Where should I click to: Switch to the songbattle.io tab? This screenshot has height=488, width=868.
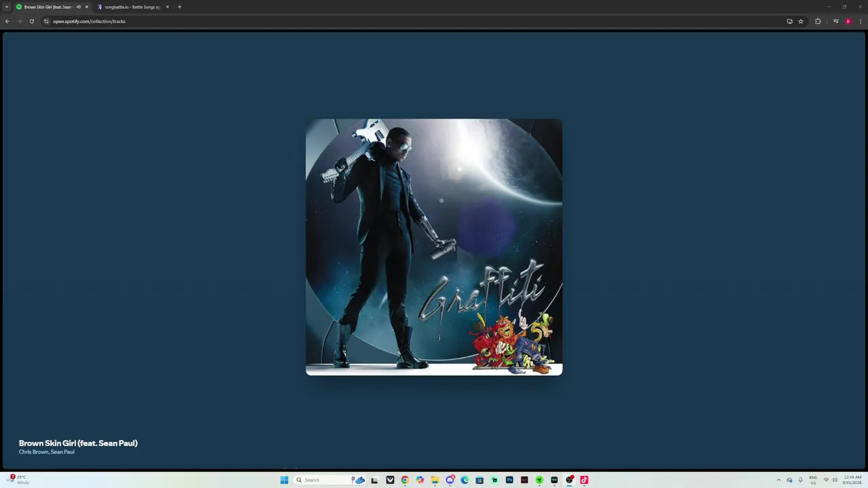(132, 7)
